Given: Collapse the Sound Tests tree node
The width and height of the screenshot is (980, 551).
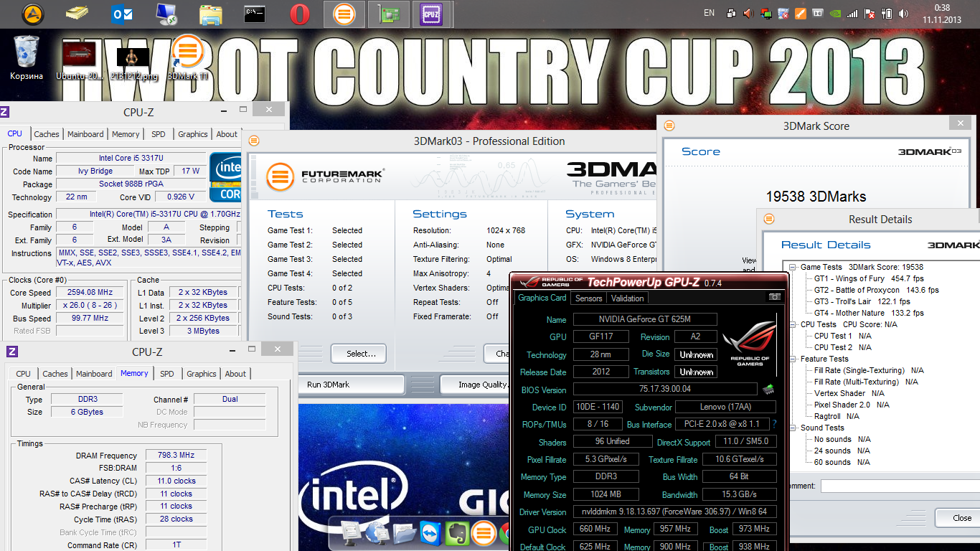Looking at the screenshot, I should tap(793, 428).
